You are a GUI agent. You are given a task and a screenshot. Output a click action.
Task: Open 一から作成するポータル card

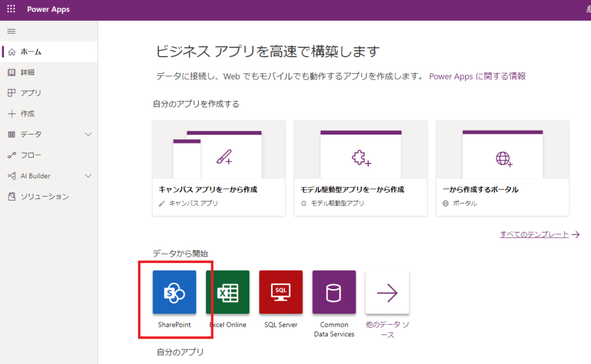(502, 168)
